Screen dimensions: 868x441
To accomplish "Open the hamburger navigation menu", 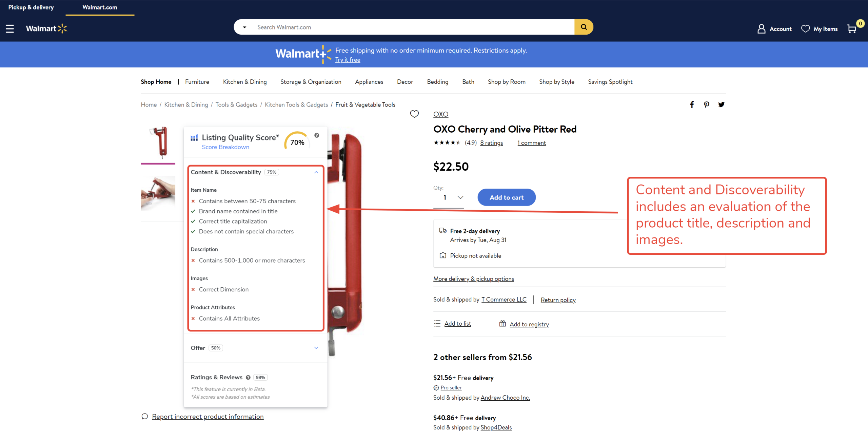I will pyautogui.click(x=10, y=28).
